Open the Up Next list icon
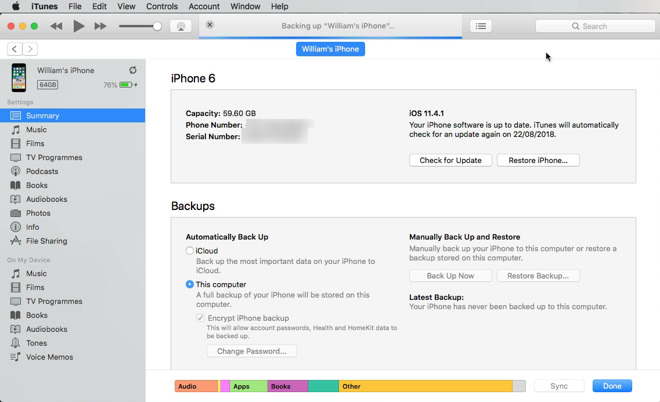 click(x=481, y=26)
